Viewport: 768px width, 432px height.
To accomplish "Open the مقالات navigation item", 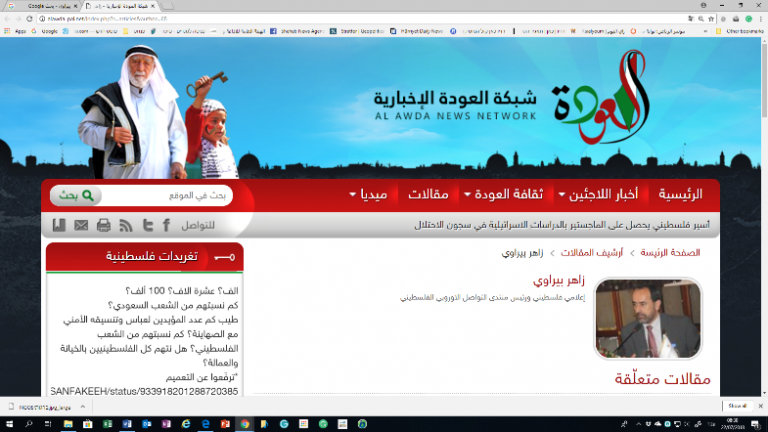I will point(429,194).
